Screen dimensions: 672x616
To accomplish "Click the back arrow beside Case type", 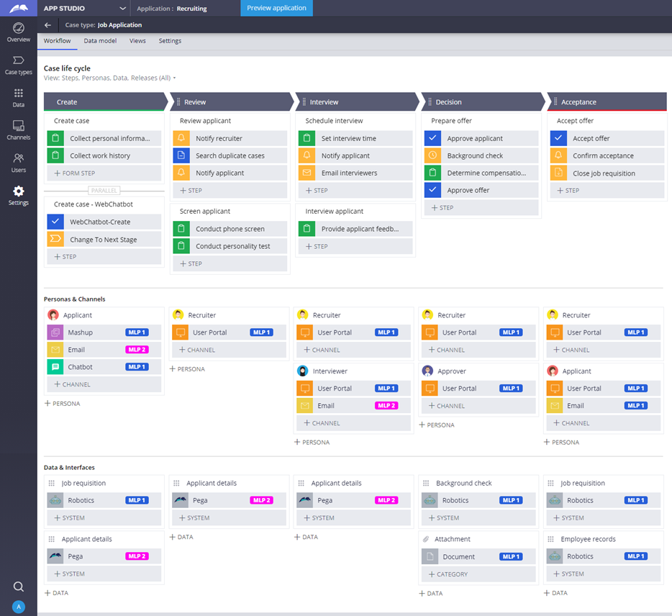I will coord(47,25).
